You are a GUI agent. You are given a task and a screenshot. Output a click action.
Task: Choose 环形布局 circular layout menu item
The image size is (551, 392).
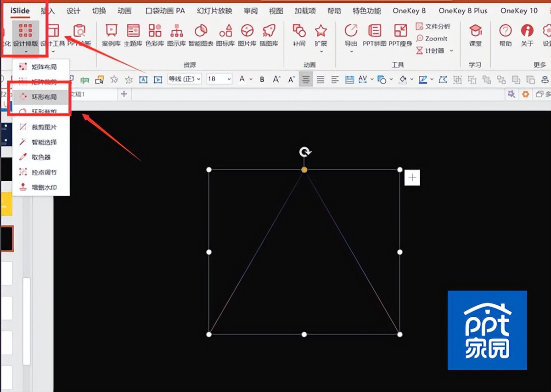point(41,97)
